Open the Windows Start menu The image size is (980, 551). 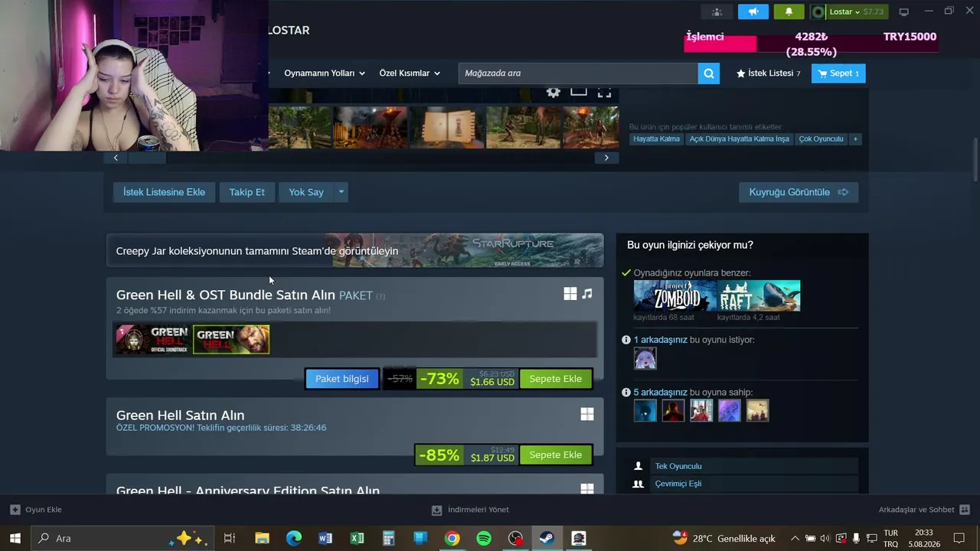[15, 538]
